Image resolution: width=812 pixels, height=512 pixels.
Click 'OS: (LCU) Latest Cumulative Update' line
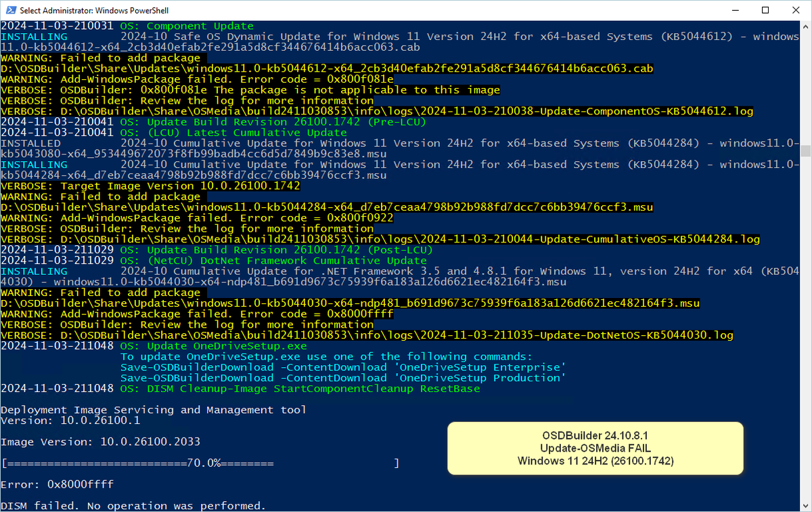coord(235,133)
